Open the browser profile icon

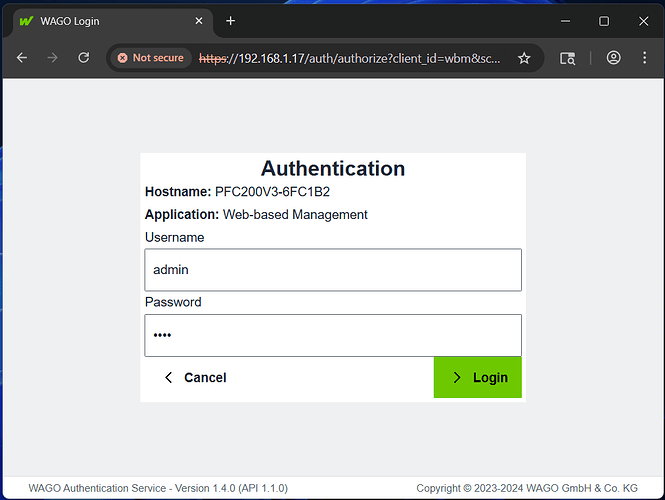coord(613,58)
